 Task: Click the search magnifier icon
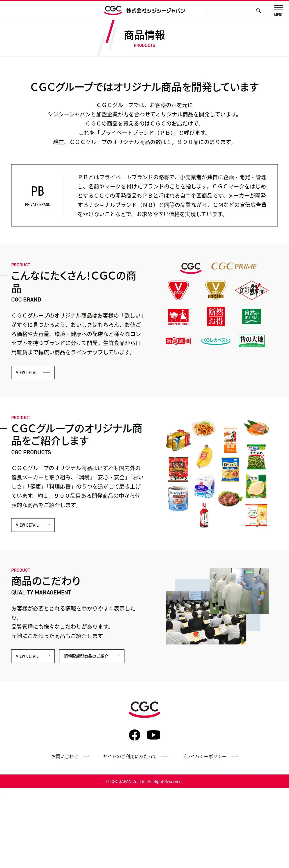[258, 10]
